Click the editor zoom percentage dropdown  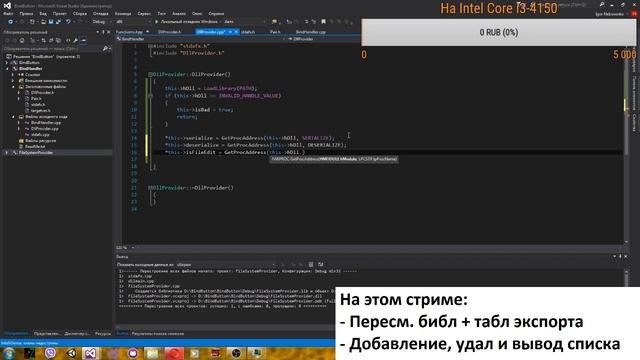click(126, 247)
